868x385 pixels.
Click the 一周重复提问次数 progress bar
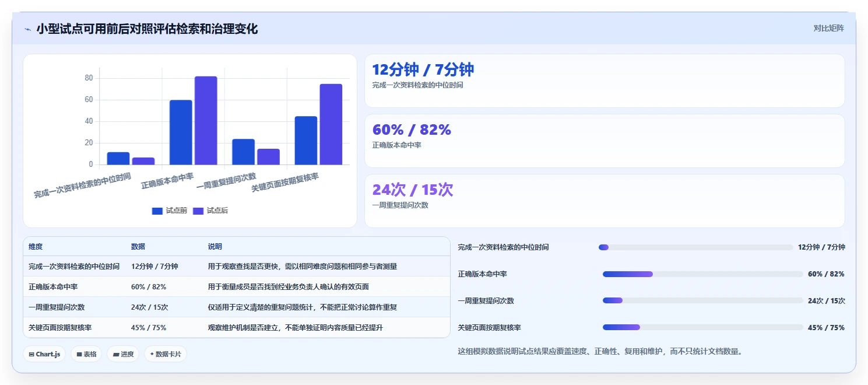pos(703,301)
